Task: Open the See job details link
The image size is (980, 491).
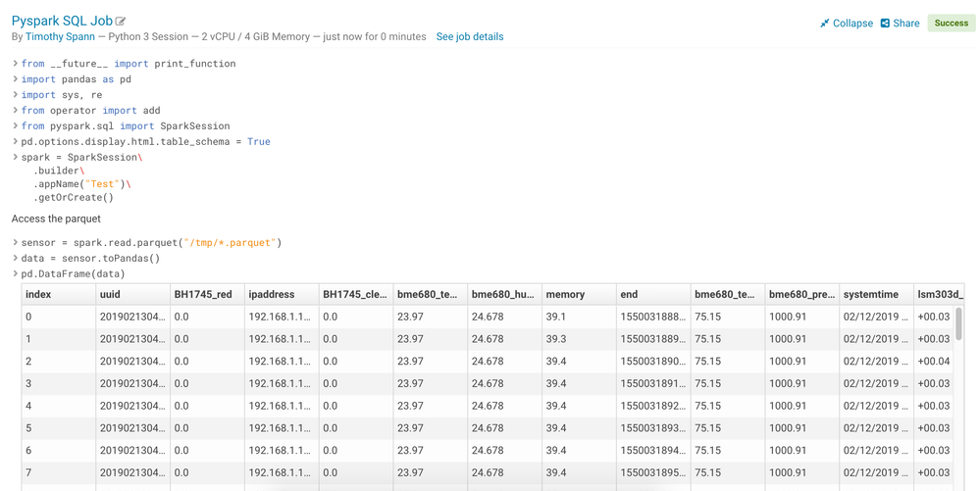Action: [469, 37]
